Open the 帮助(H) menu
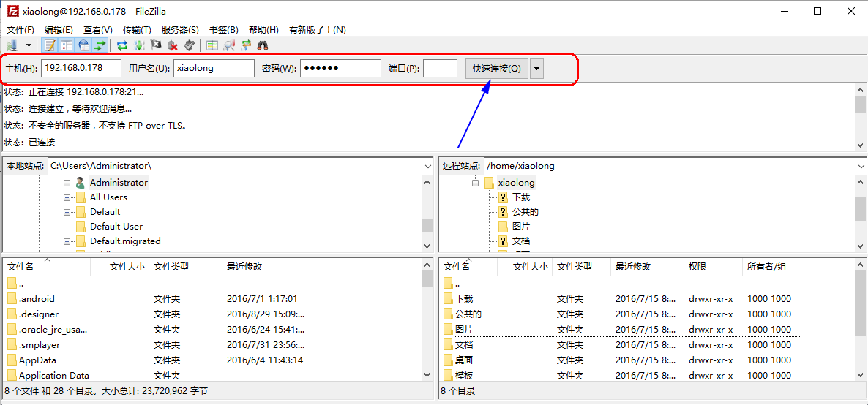Image resolution: width=868 pixels, height=405 pixels. [263, 29]
